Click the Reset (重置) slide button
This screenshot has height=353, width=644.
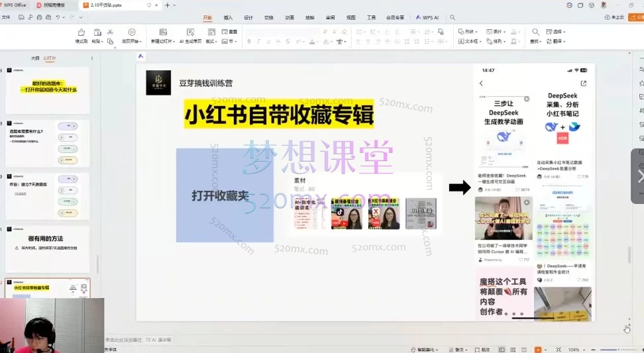coord(230,32)
